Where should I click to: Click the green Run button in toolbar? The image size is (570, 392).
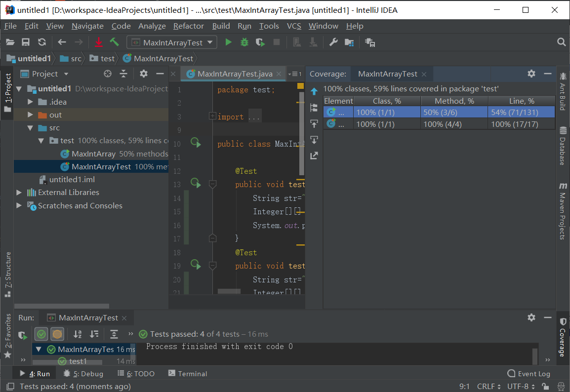[228, 42]
